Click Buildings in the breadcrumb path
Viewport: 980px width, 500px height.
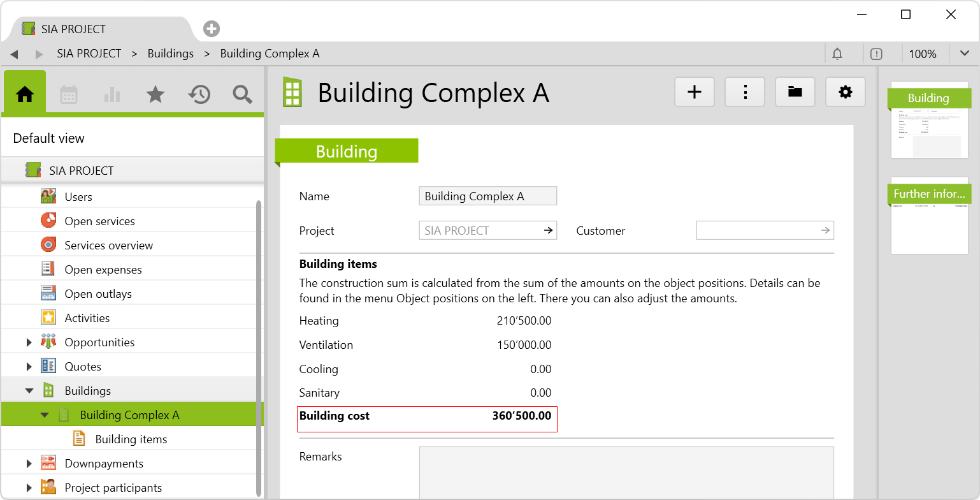170,54
